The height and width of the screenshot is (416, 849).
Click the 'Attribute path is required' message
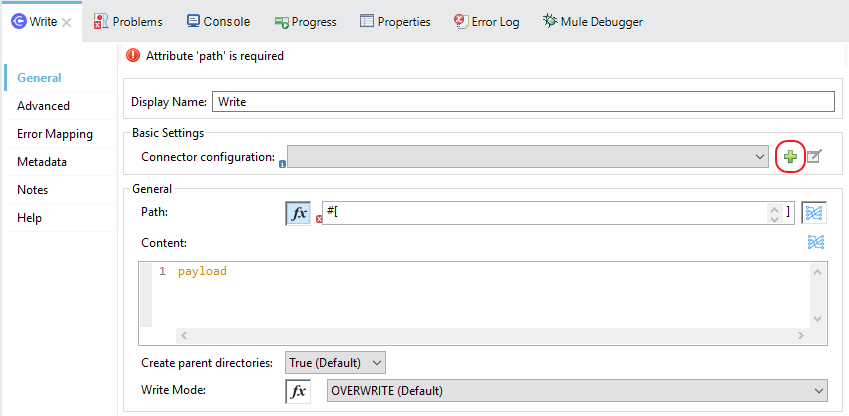click(215, 56)
